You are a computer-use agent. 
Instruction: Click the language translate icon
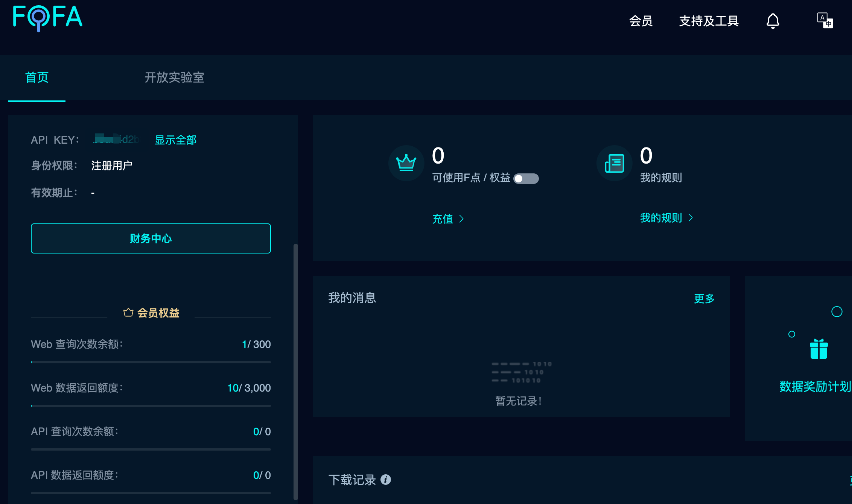(x=825, y=20)
